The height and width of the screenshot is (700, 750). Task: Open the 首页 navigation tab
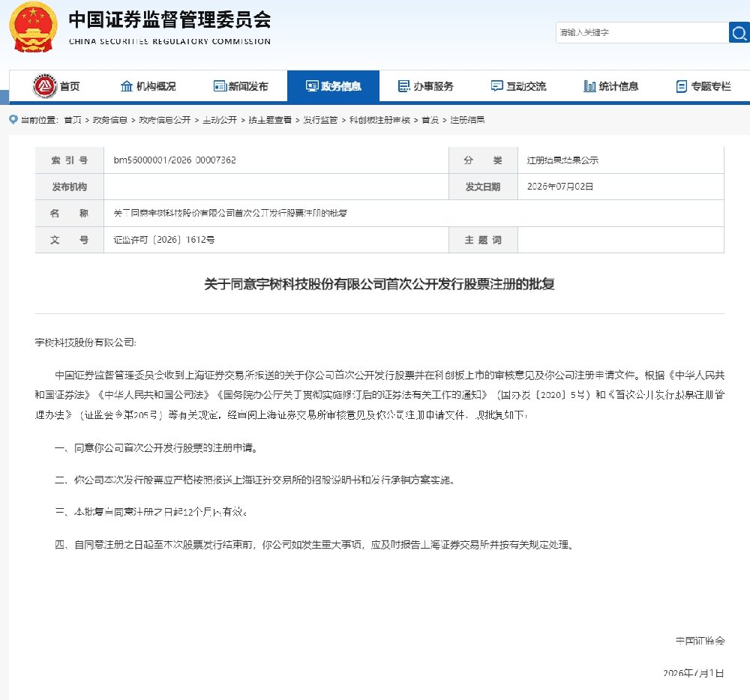coord(56,86)
